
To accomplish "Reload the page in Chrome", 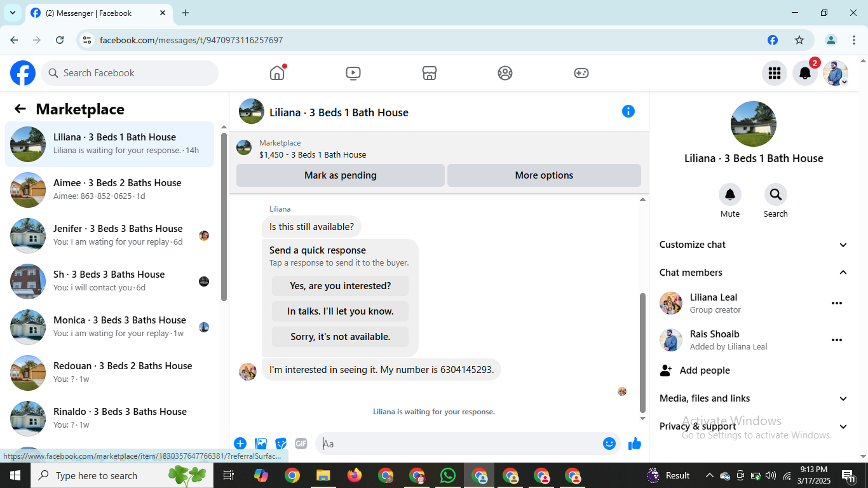I will pyautogui.click(x=60, y=40).
